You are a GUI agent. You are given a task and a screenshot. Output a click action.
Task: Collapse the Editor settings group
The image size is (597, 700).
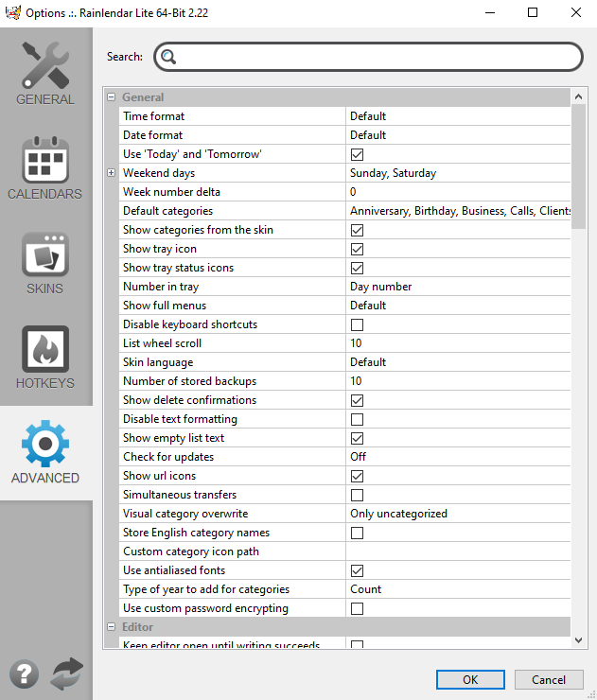(112, 627)
